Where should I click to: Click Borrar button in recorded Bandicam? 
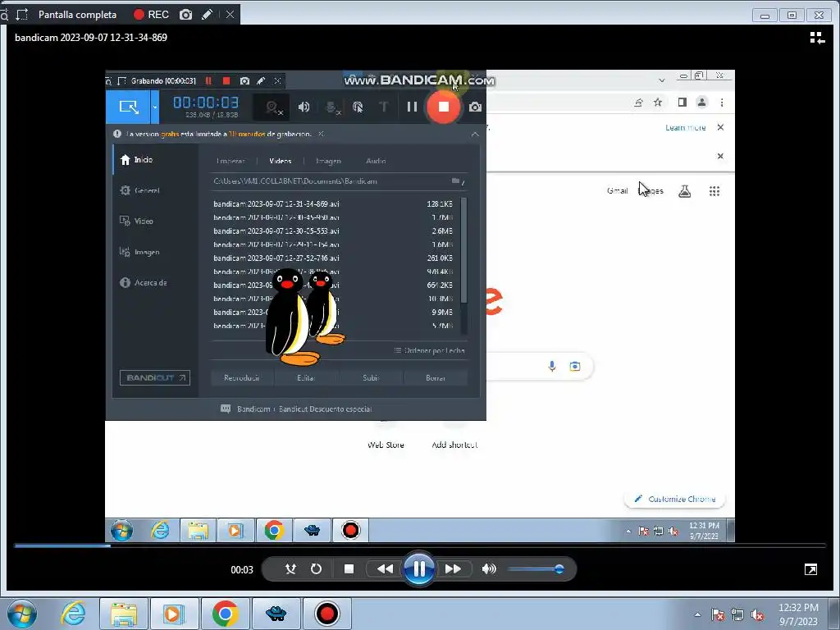(436, 377)
